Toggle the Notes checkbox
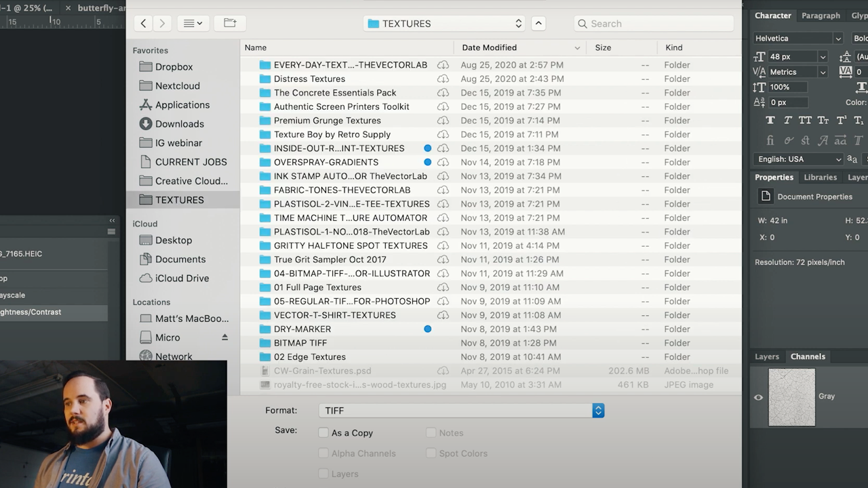Viewport: 868px width, 488px height. point(431,432)
